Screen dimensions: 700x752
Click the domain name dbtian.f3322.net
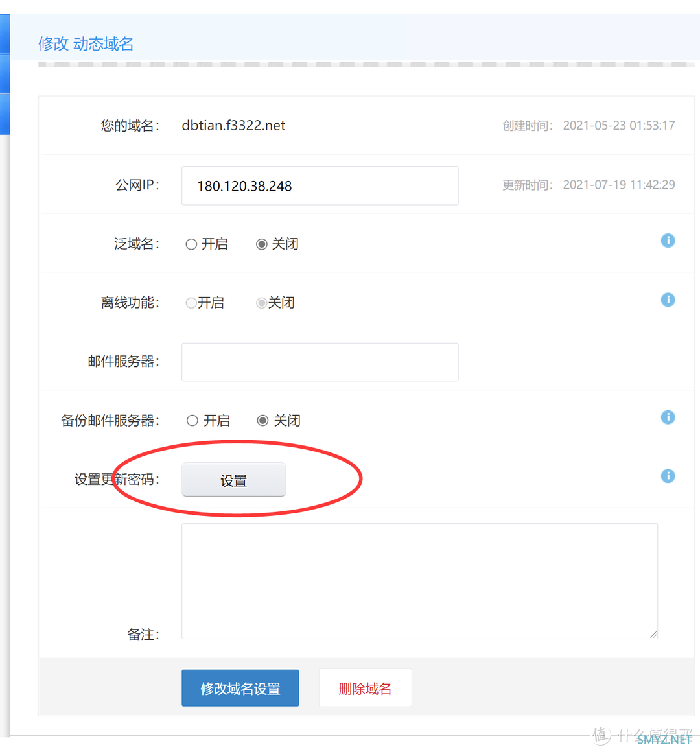[x=233, y=126]
